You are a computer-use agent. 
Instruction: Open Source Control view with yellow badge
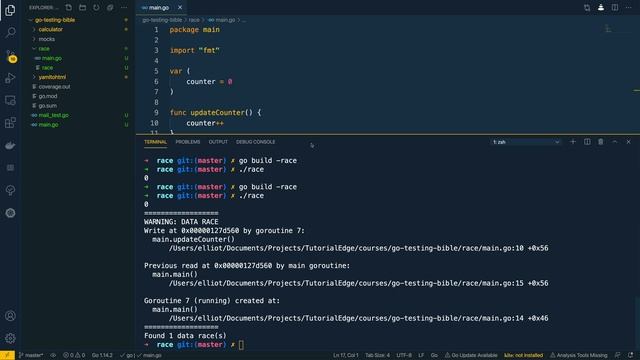pos(10,56)
